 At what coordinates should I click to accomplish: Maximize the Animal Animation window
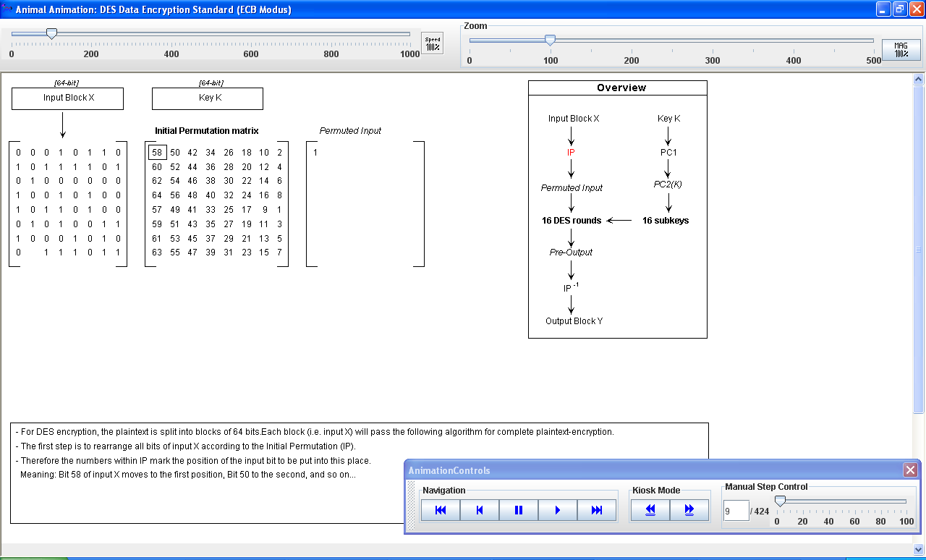900,9
